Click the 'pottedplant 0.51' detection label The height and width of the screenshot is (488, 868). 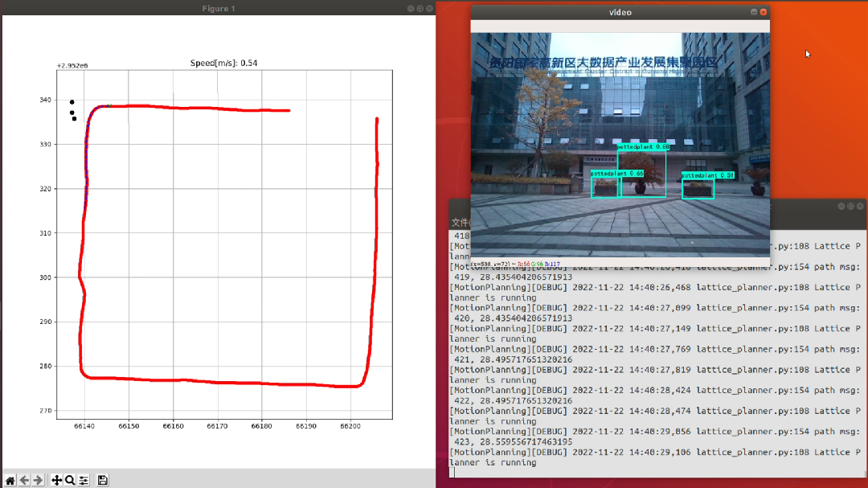pyautogui.click(x=708, y=175)
